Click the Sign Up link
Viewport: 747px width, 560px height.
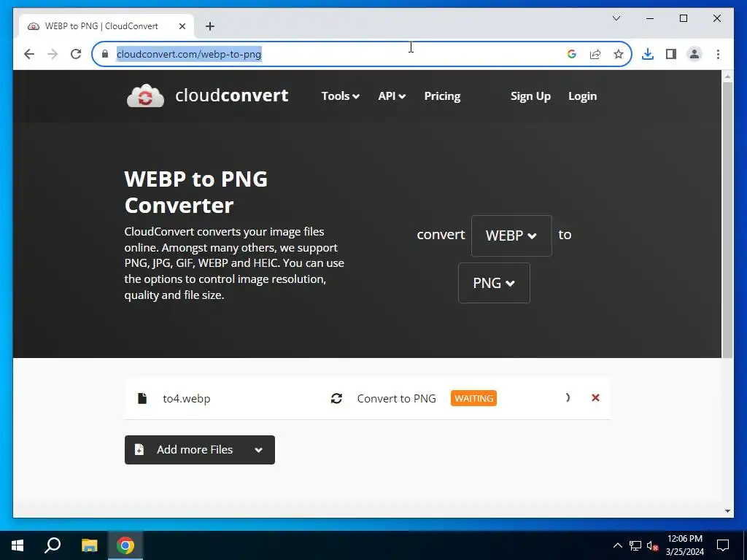coord(530,96)
